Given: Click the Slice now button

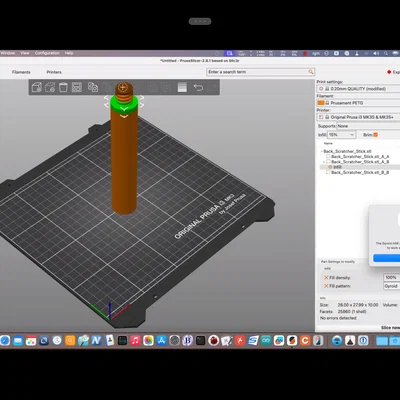Looking at the screenshot, I should pyautogui.click(x=390, y=328).
